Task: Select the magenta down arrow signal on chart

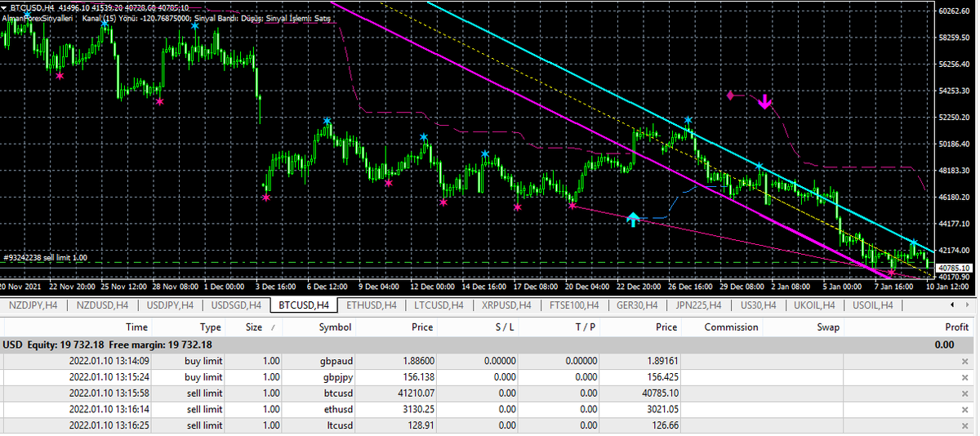Action: [x=764, y=101]
